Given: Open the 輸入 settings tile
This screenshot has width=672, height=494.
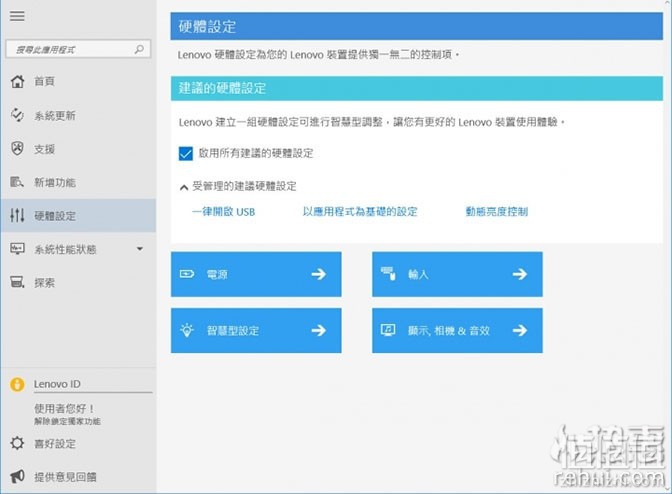Looking at the screenshot, I should (457, 274).
